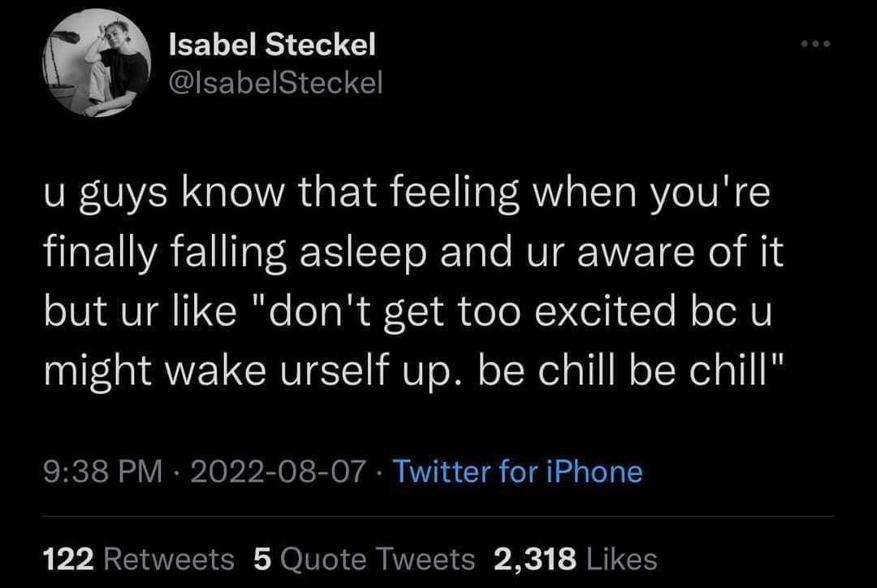Select the @IsabelSteckel handle

click(x=275, y=83)
